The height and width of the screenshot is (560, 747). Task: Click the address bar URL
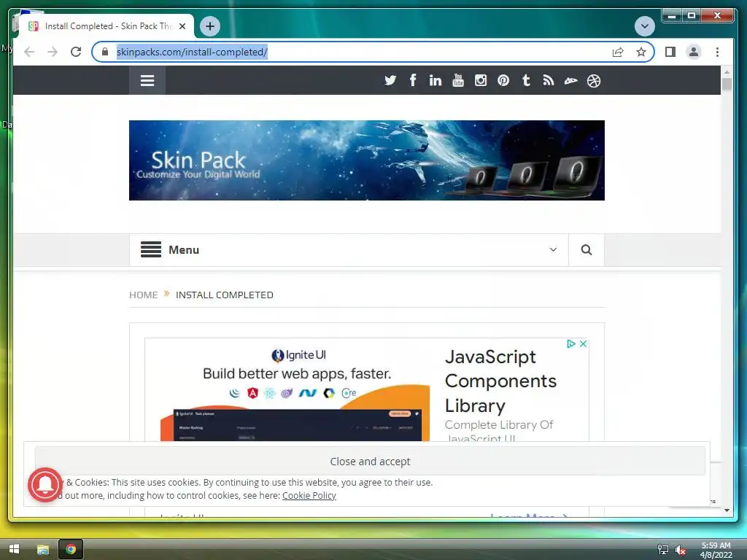192,52
